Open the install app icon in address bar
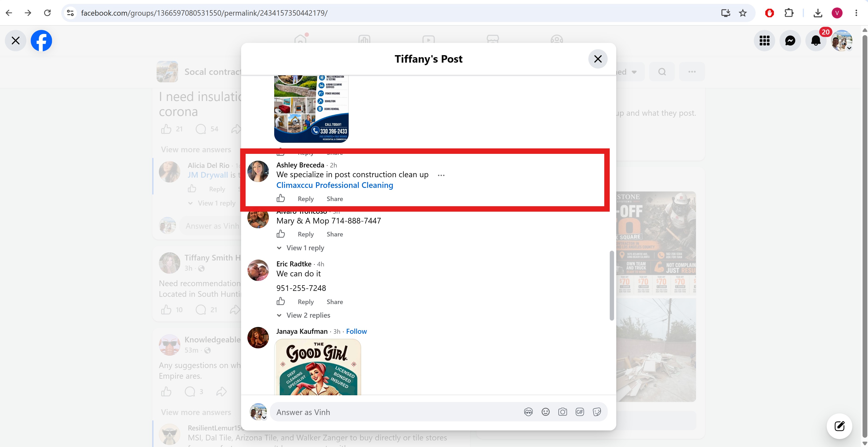 pyautogui.click(x=725, y=13)
